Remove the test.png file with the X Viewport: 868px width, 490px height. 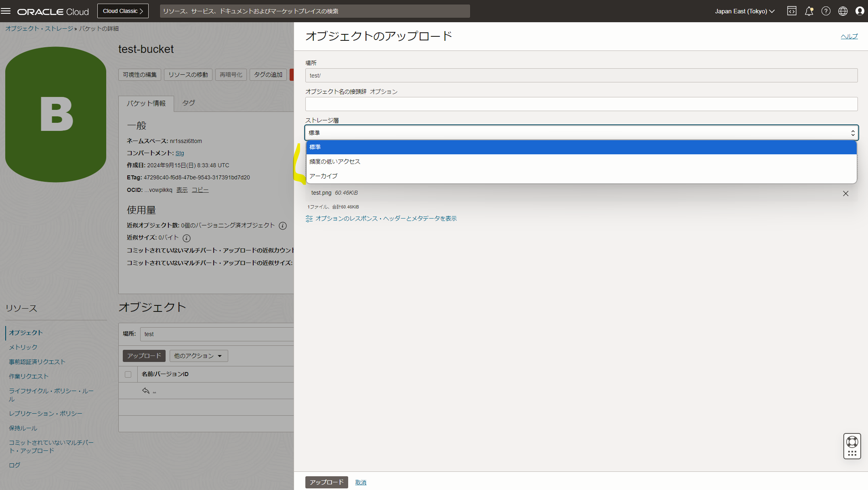point(845,193)
